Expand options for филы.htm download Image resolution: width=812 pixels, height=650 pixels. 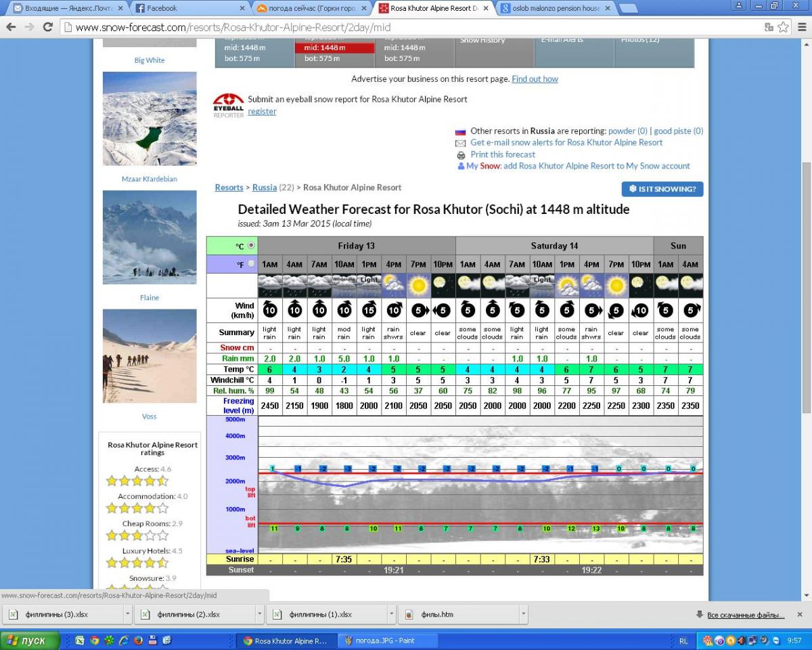[x=524, y=615]
